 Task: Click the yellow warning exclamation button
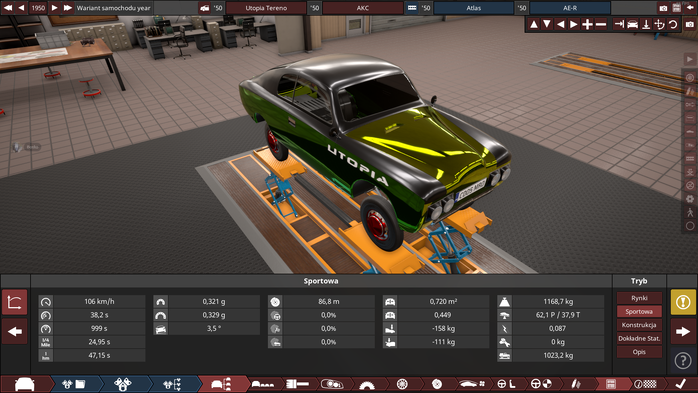pyautogui.click(x=683, y=302)
